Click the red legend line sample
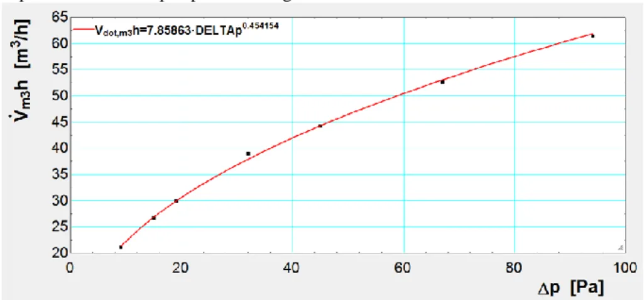This screenshot has height=300, width=644. [x=83, y=30]
